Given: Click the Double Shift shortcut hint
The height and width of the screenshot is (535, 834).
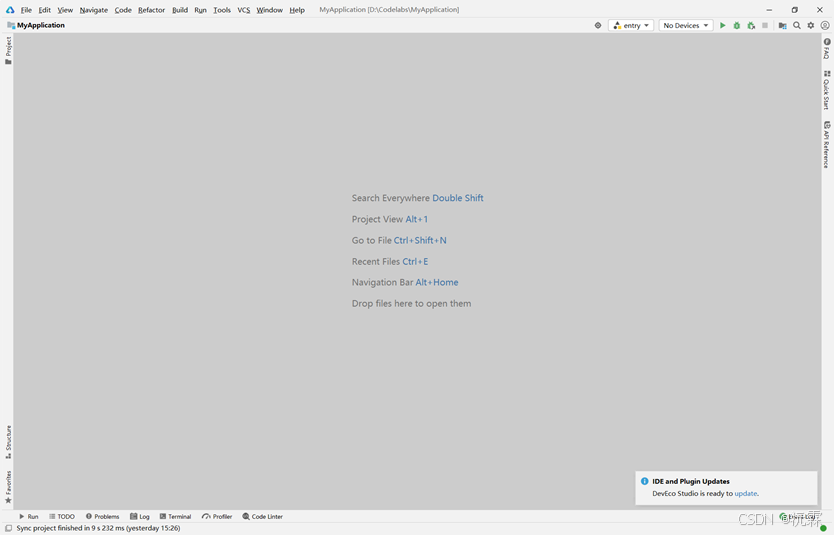Looking at the screenshot, I should tap(458, 198).
